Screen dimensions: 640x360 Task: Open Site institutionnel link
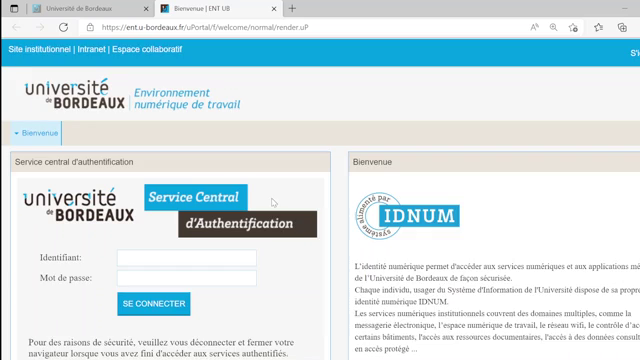click(x=40, y=49)
